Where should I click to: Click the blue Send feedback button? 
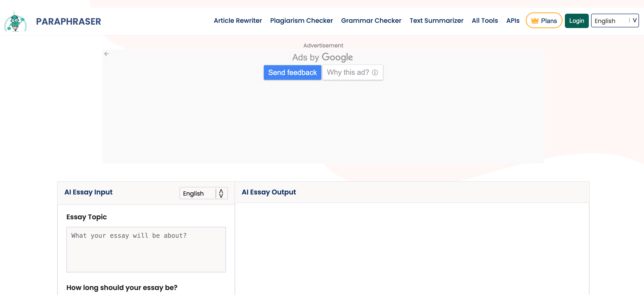[x=292, y=72]
